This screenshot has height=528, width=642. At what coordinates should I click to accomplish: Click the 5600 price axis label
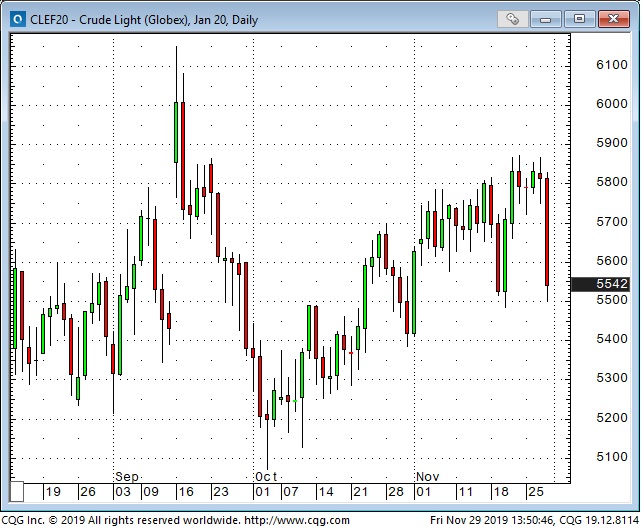tap(612, 261)
